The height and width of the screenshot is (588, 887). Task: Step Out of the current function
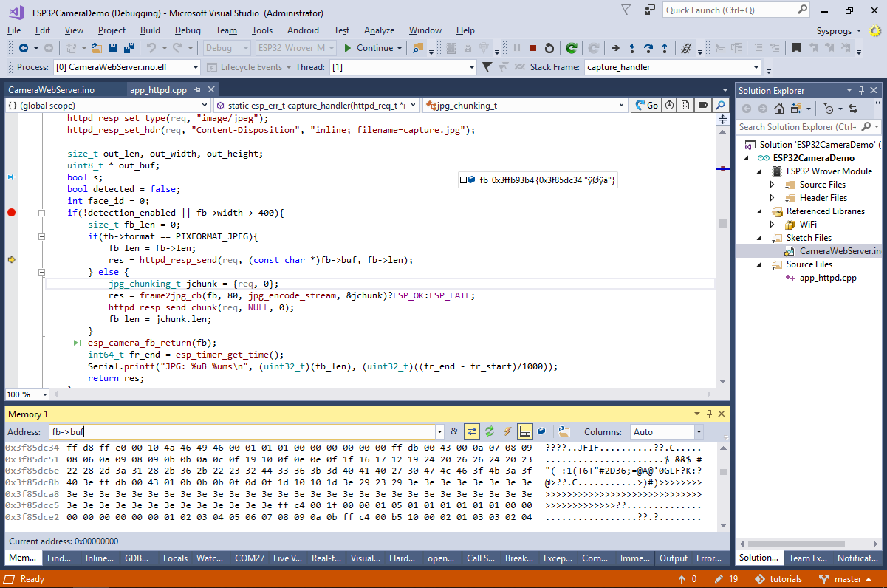(665, 48)
